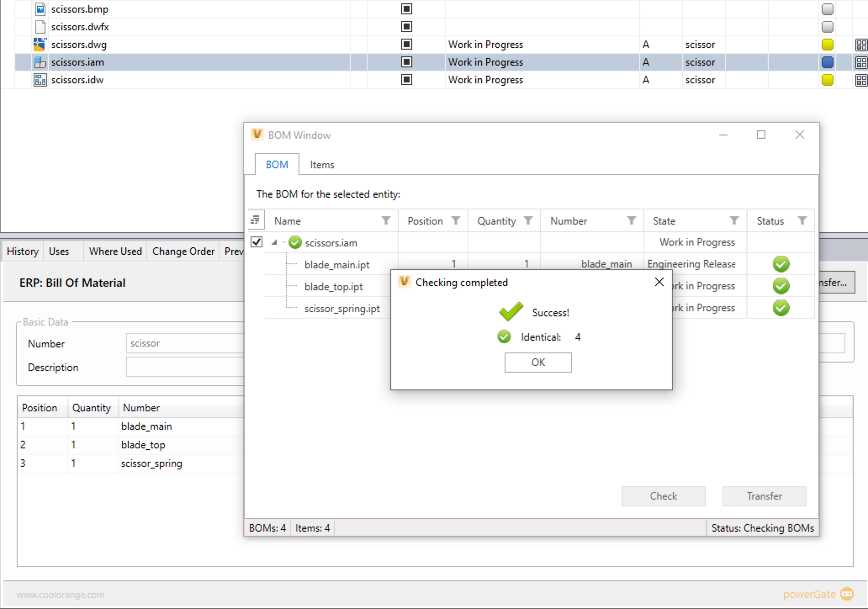868x609 pixels.
Task: Click the column chooser icon left of Name
Action: (x=255, y=220)
